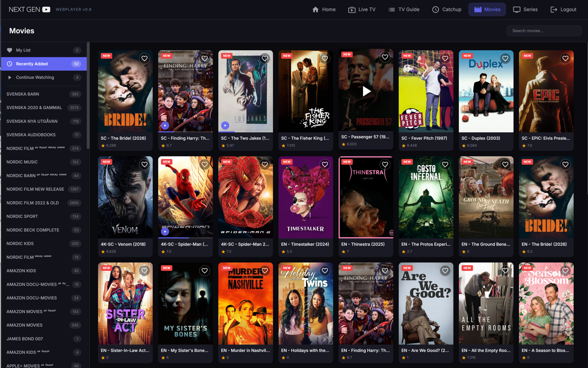Click the Logout exit icon

coord(554,9)
